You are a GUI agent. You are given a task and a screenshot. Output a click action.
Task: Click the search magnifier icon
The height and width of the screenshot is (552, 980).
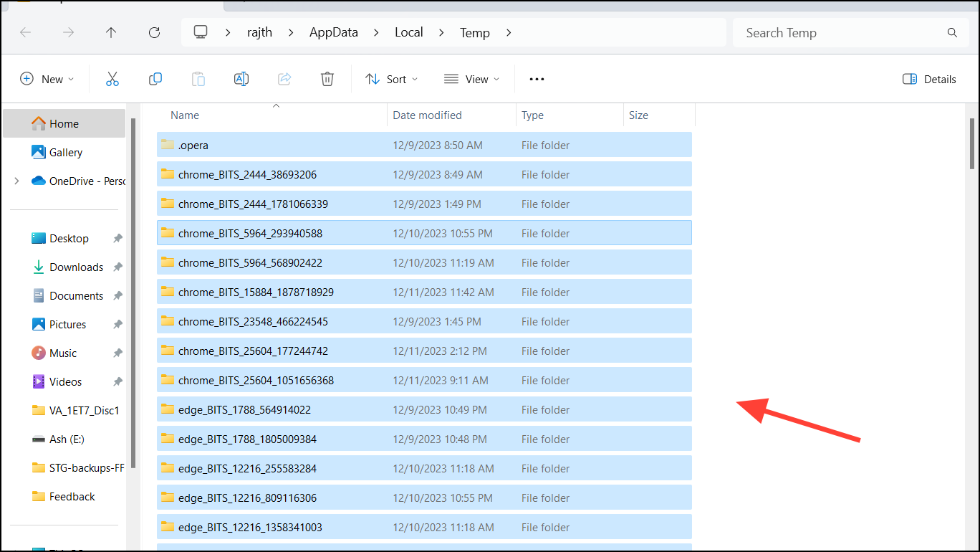(952, 33)
